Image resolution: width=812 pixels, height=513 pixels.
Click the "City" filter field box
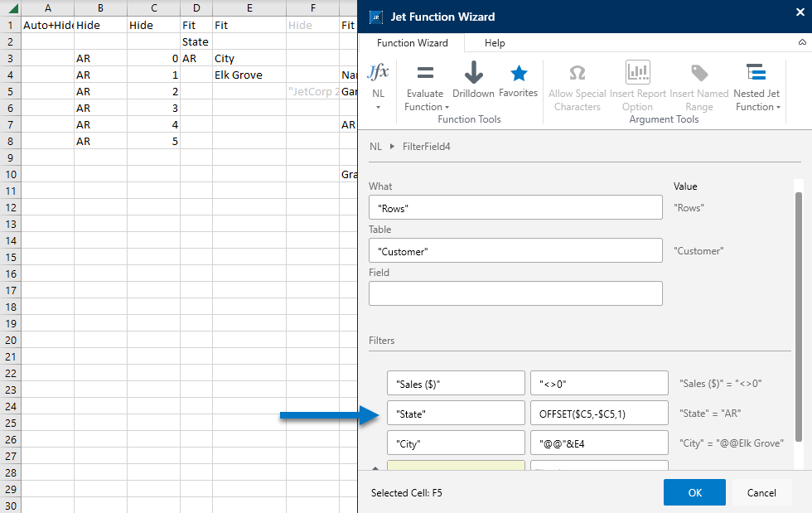(456, 443)
